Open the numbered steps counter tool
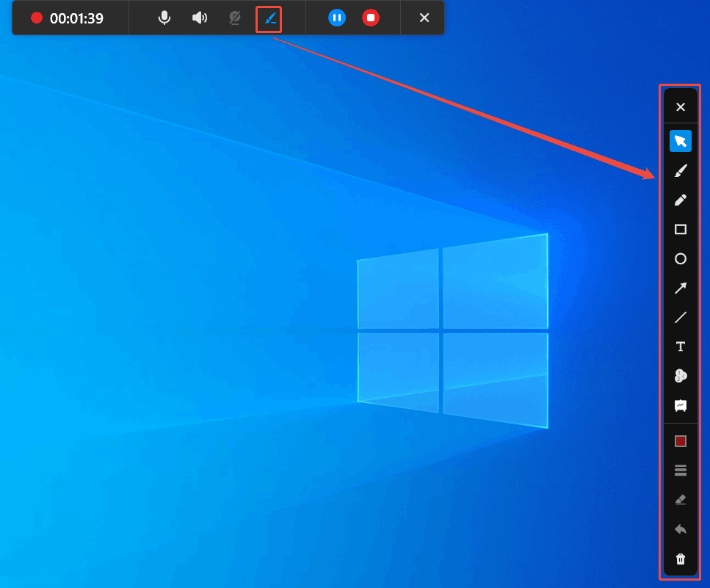710x588 pixels. point(680,375)
